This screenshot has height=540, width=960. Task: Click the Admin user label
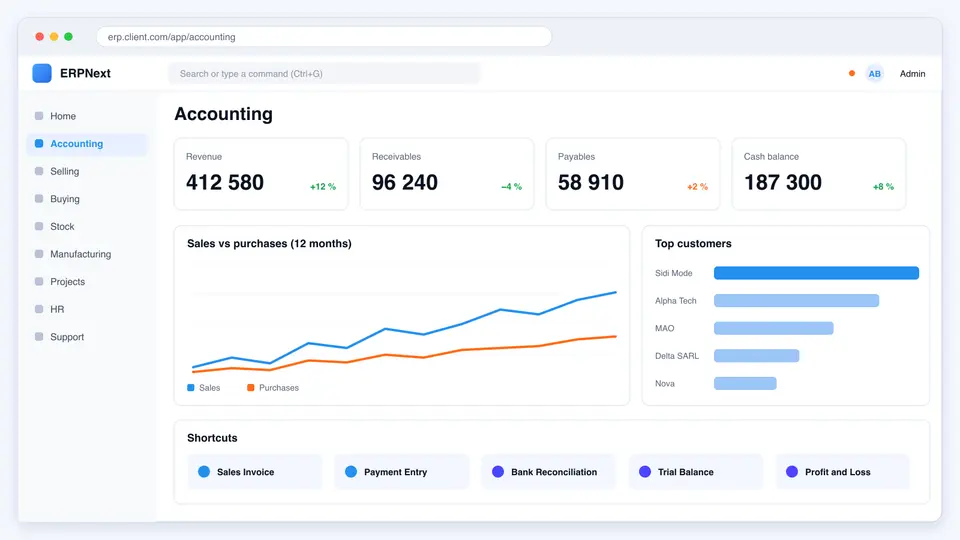(912, 73)
